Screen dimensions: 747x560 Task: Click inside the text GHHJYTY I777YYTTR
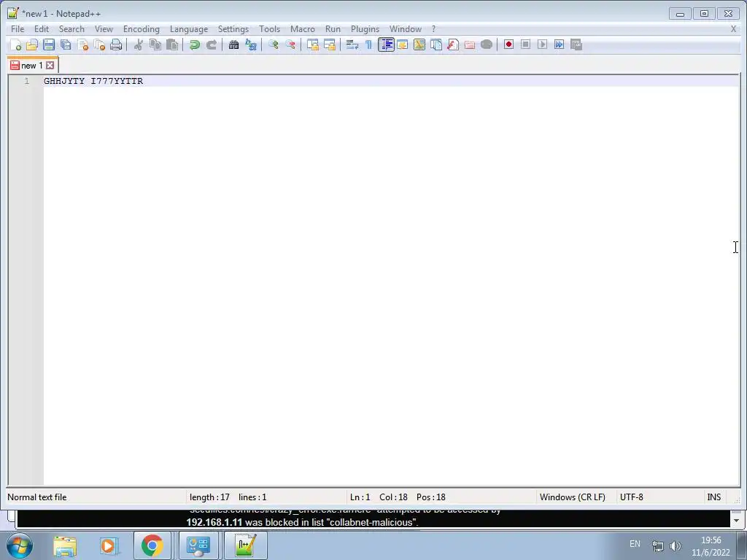[x=93, y=81]
